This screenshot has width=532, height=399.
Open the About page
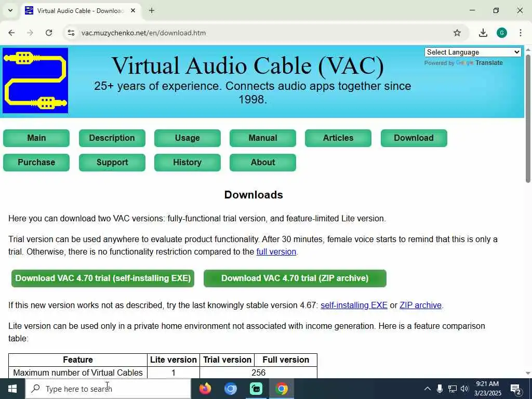(x=262, y=163)
